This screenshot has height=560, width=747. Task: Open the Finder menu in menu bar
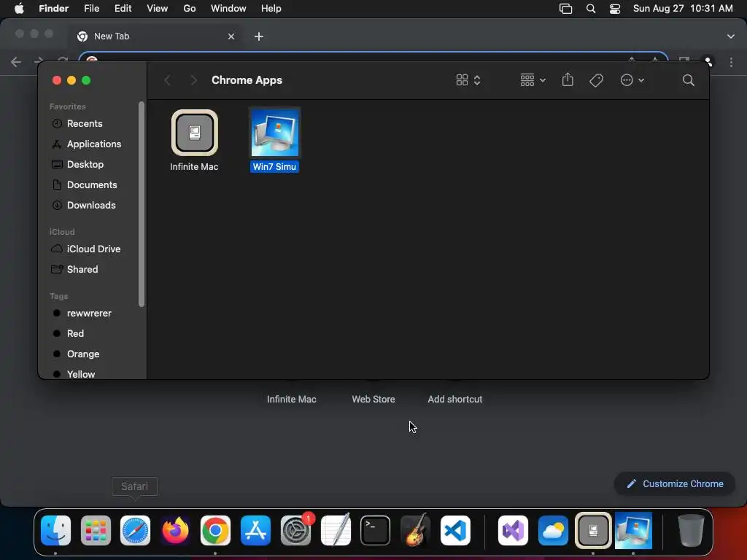point(54,9)
